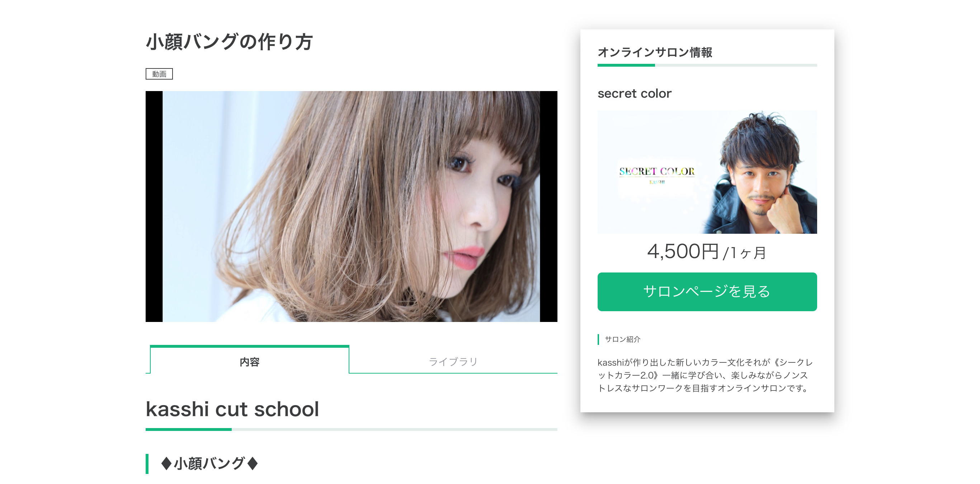Click the left black bar of video
This screenshot has height=484, width=980.
[x=154, y=206]
